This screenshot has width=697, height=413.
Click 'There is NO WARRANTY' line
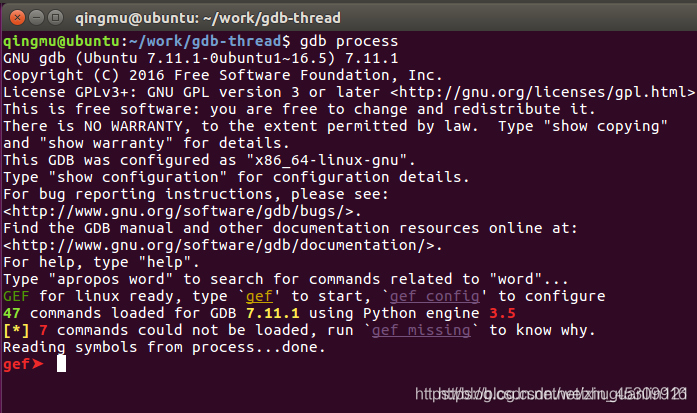click(x=335, y=126)
